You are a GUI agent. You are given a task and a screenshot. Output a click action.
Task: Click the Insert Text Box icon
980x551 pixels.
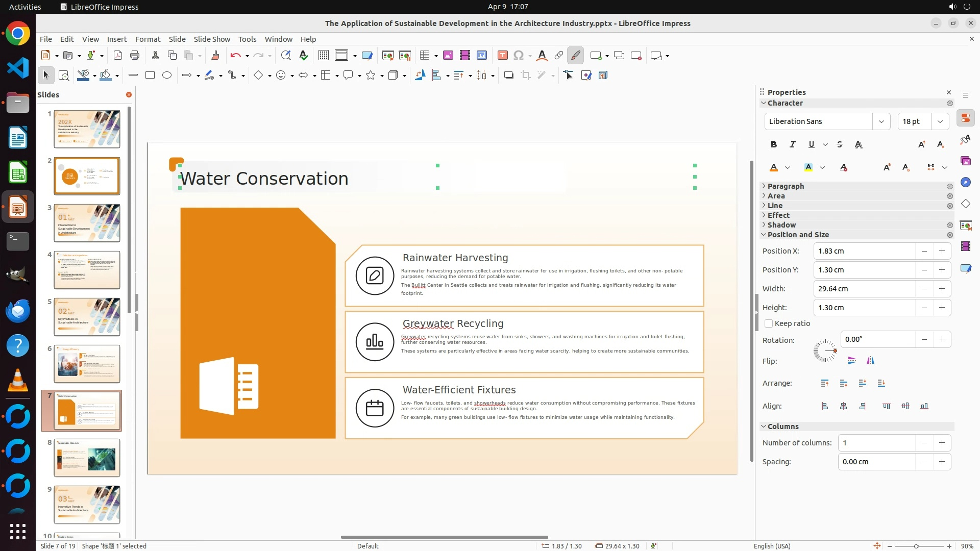click(x=502, y=56)
